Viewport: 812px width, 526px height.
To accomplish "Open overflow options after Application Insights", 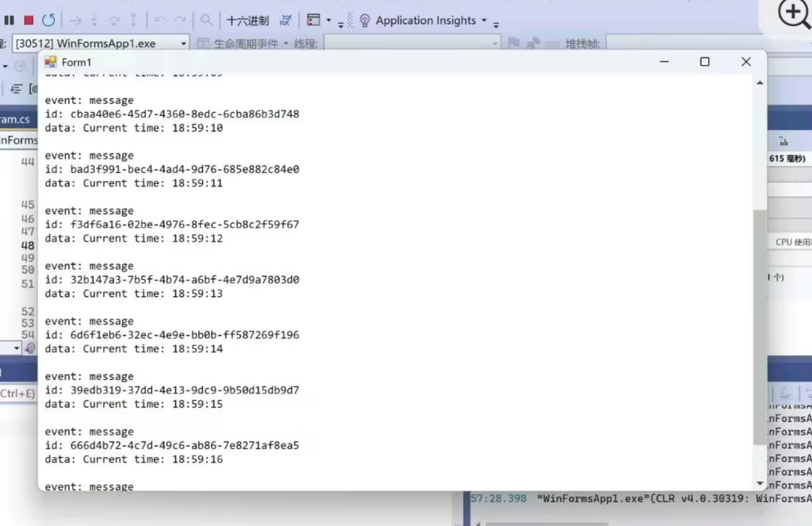I will (496, 24).
